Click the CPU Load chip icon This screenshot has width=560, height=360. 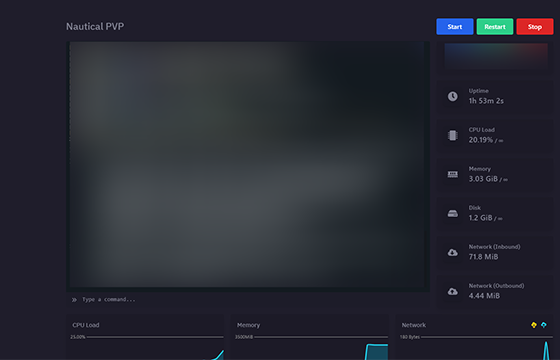point(452,135)
